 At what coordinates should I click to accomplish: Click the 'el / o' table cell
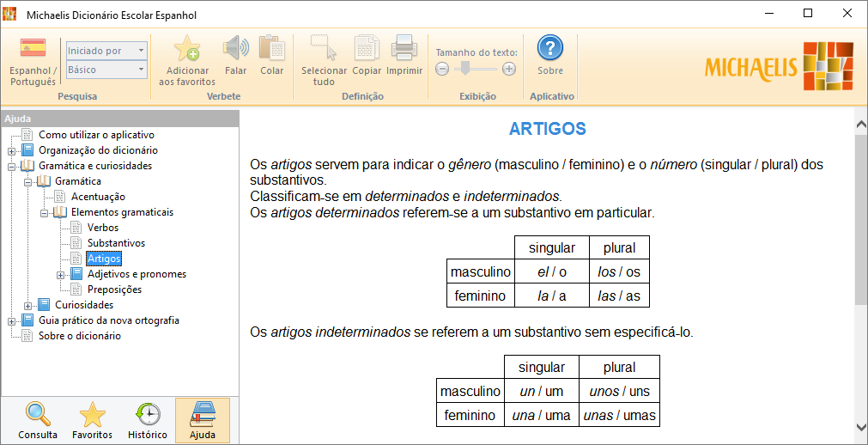552,271
